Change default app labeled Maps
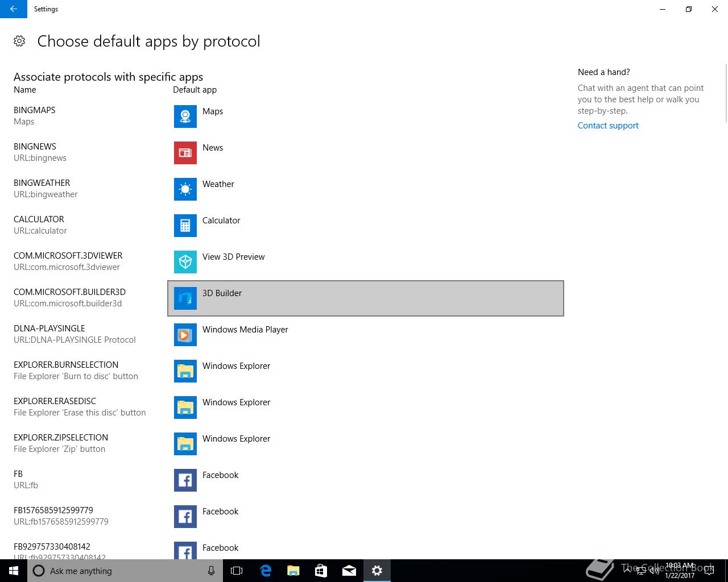Image resolution: width=728 pixels, height=582 pixels. coord(366,117)
